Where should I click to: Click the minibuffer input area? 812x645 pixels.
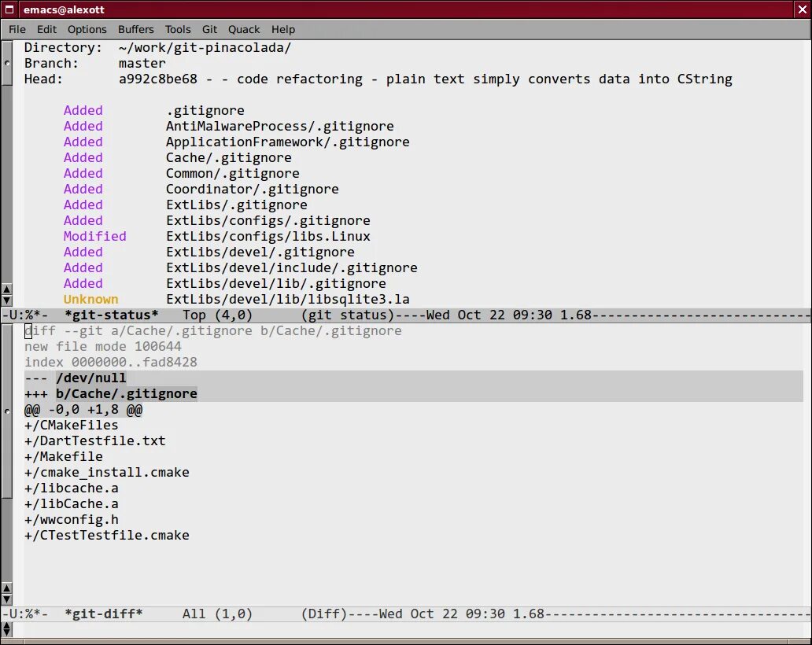coord(412,630)
